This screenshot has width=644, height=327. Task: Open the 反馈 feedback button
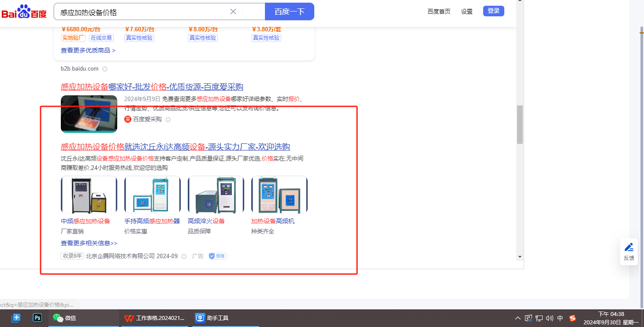[x=629, y=252]
